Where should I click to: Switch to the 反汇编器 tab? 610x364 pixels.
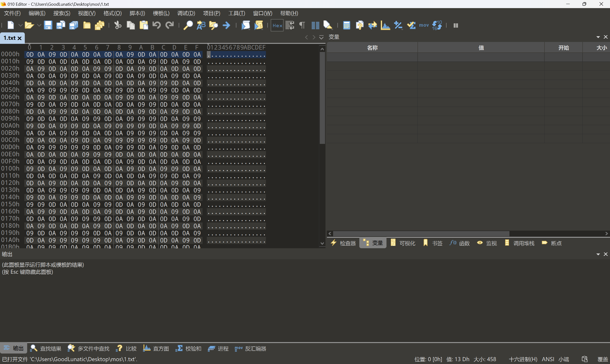pos(250,348)
